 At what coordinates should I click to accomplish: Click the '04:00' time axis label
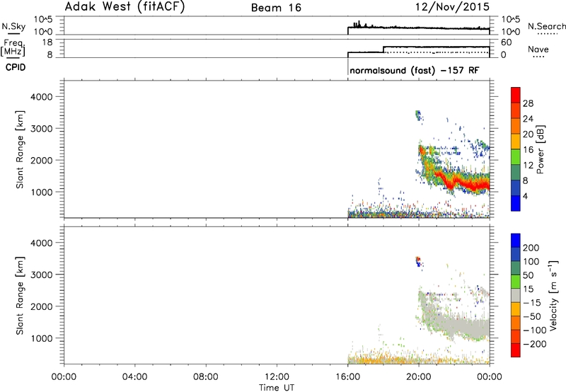click(135, 377)
